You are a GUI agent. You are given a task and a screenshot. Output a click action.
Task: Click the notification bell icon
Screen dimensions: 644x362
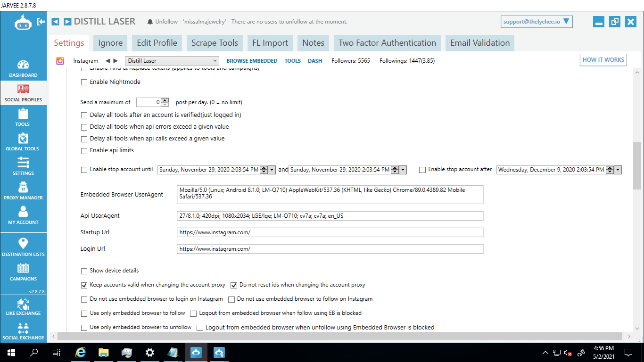coord(150,22)
